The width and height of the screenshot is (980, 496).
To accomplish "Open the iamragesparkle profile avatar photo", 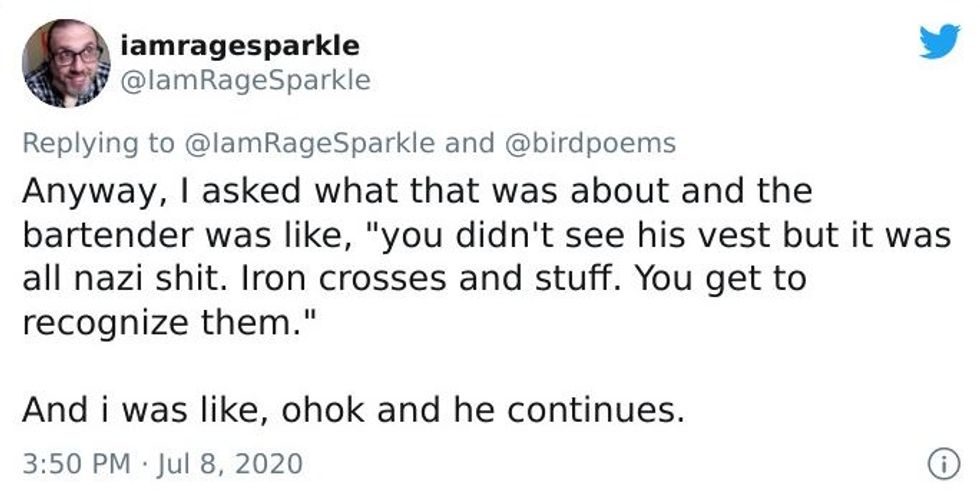I will coord(66,62).
